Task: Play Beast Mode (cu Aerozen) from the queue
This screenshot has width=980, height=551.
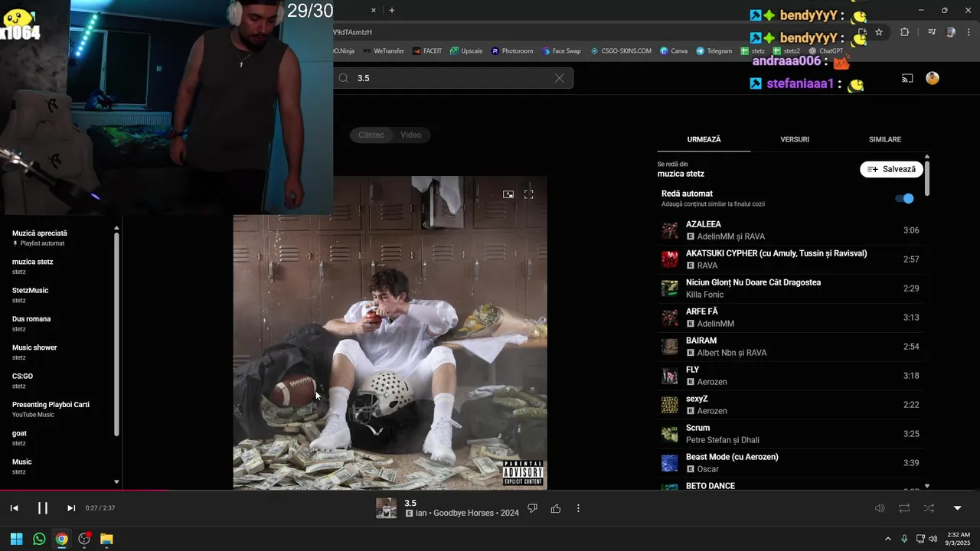Action: 790,463
